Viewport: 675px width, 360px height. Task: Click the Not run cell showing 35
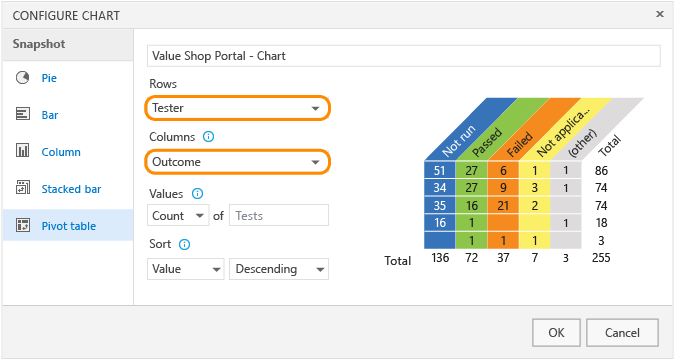[440, 205]
